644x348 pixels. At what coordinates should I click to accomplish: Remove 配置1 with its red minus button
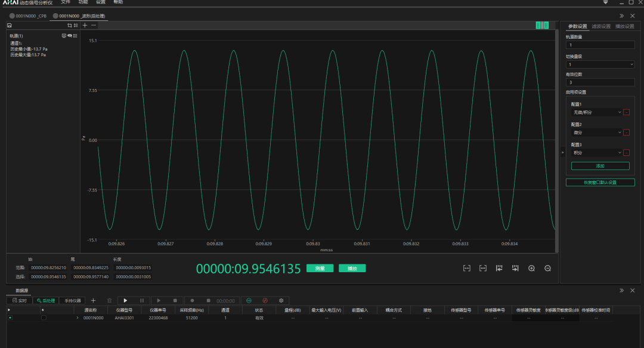point(626,112)
